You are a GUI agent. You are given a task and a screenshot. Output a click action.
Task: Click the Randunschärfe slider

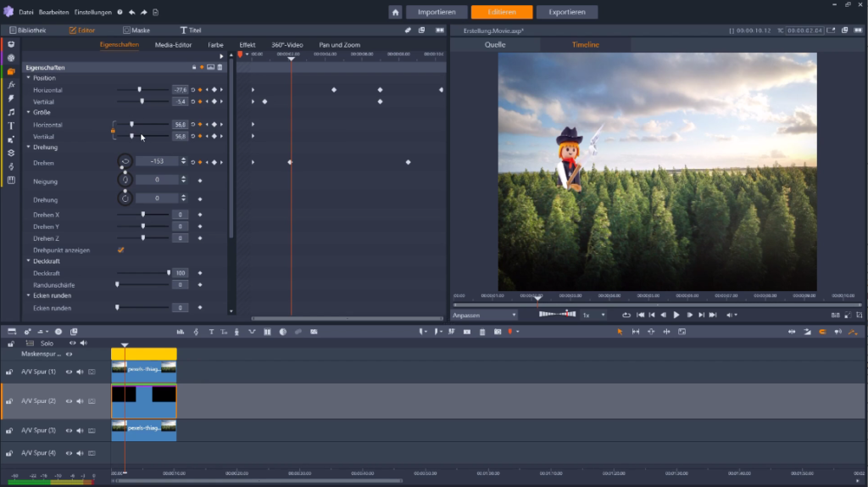click(x=142, y=285)
